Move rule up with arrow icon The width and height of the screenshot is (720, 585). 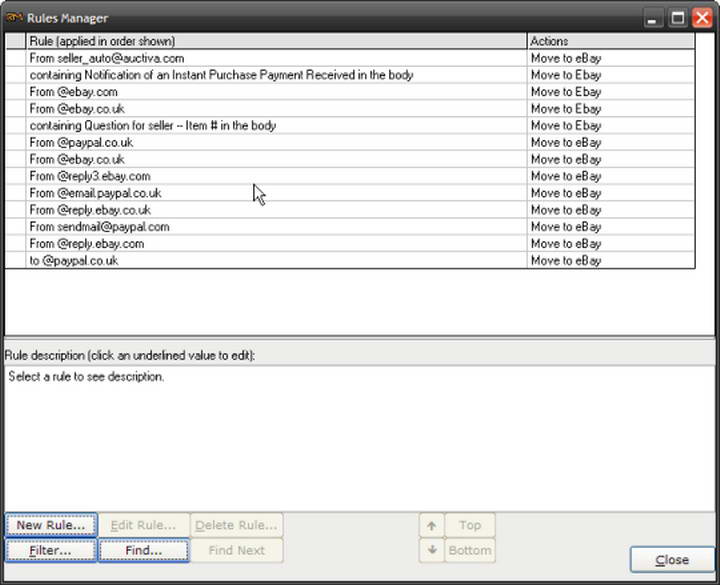click(432, 525)
